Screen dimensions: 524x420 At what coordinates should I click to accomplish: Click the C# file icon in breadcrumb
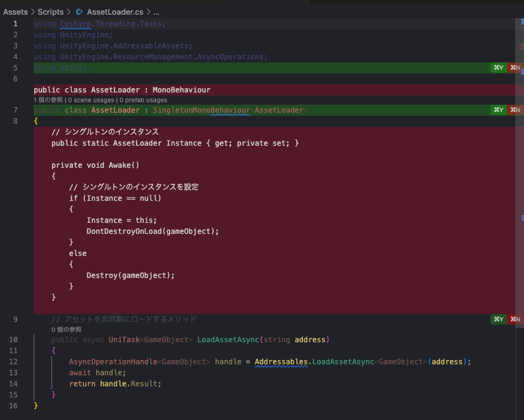(x=79, y=12)
